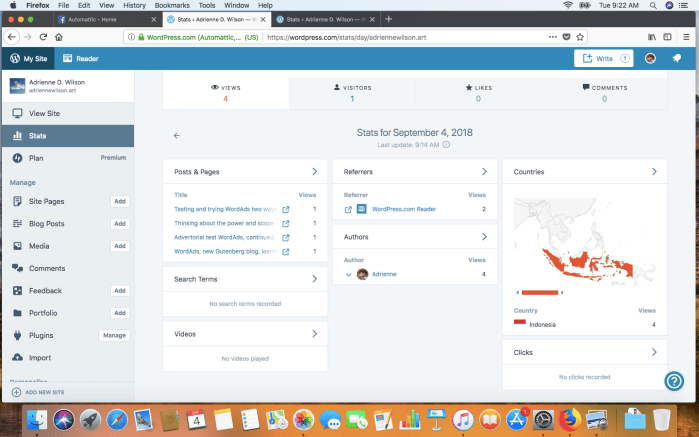Reload the page with the refresh icon
This screenshot has width=699, height=437.
coord(43,37)
